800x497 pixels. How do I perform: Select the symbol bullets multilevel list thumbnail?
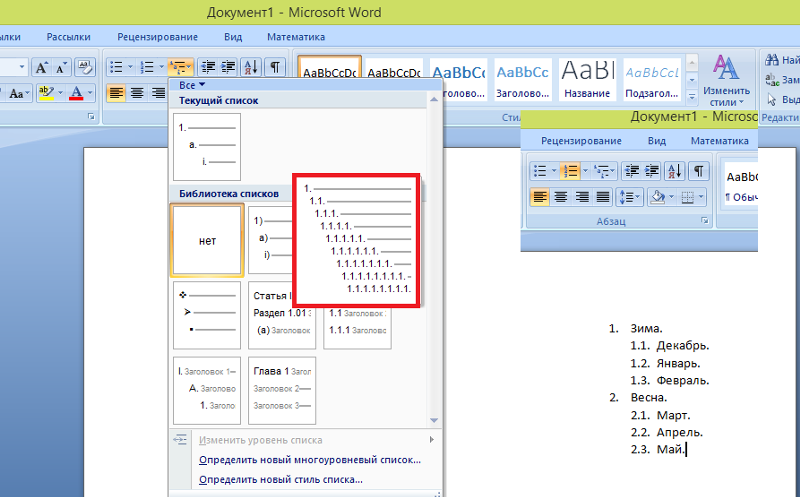coord(207,315)
